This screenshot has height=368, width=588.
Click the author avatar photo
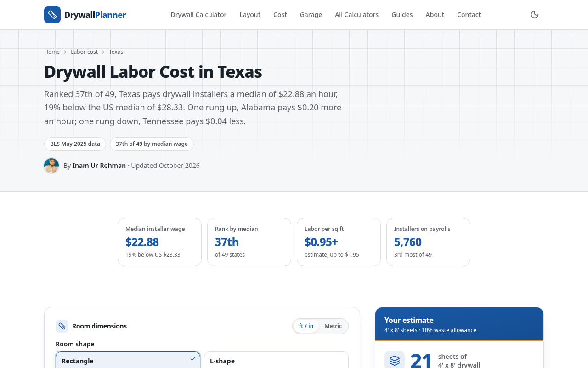(51, 166)
